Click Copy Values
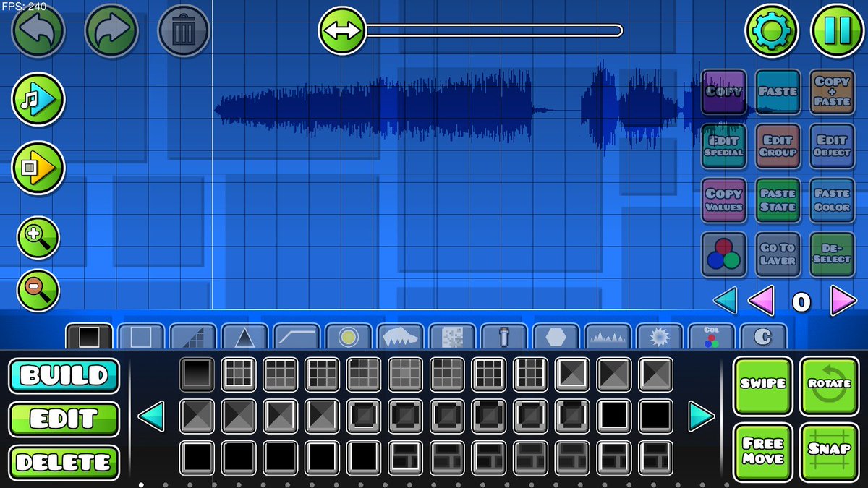The width and height of the screenshot is (868, 488). tap(724, 200)
